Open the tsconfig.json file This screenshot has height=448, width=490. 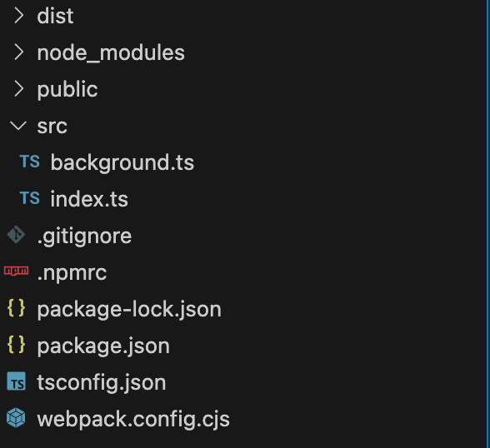tap(102, 382)
